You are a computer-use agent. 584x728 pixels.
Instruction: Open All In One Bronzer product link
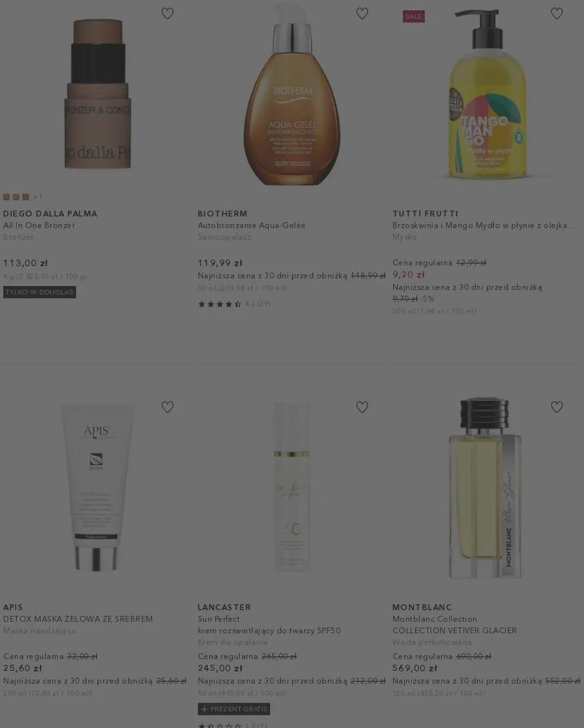point(39,226)
